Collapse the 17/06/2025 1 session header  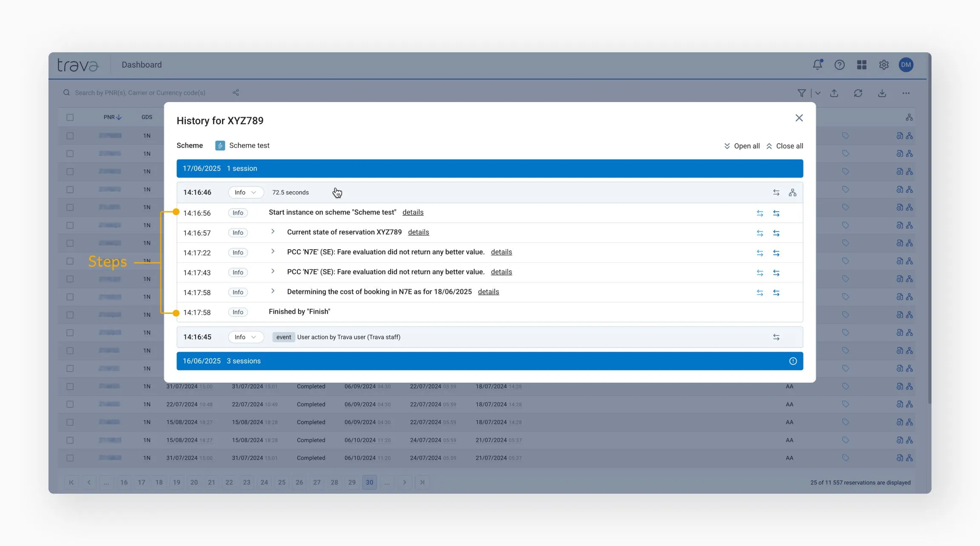coord(489,168)
